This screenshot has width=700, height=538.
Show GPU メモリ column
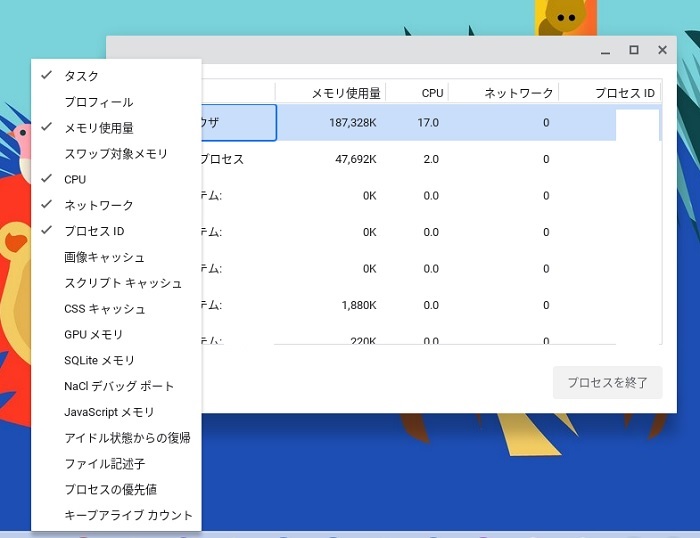click(x=94, y=334)
